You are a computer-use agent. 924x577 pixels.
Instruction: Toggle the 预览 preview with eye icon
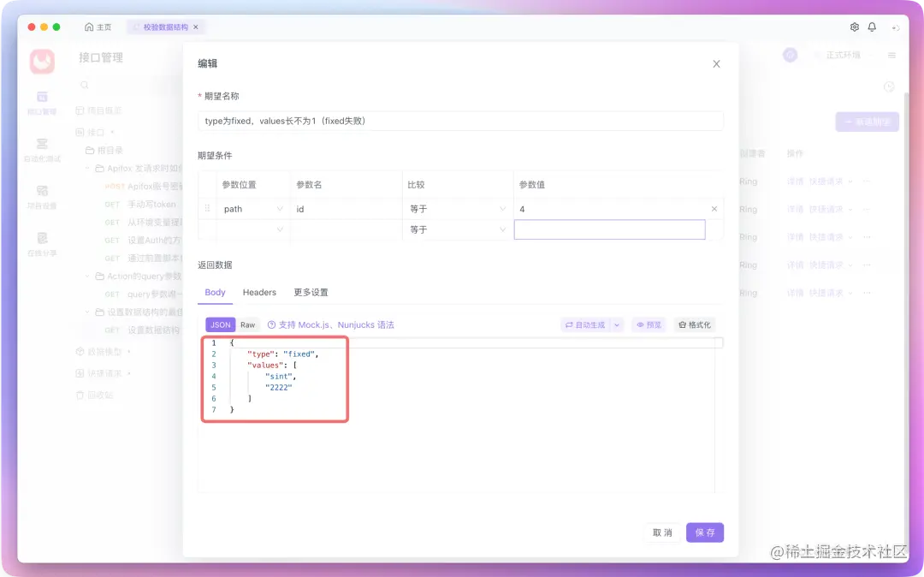tap(648, 324)
